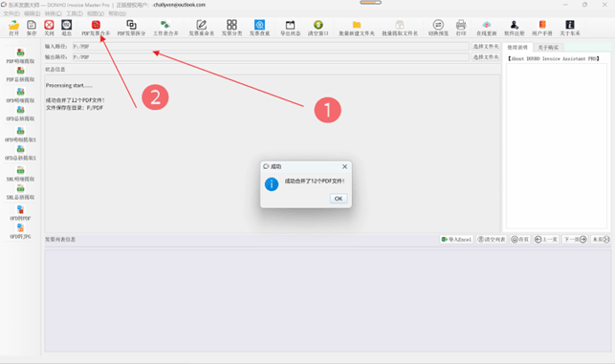
Task: Click the 批量提取文件名 icon
Action: tap(400, 25)
